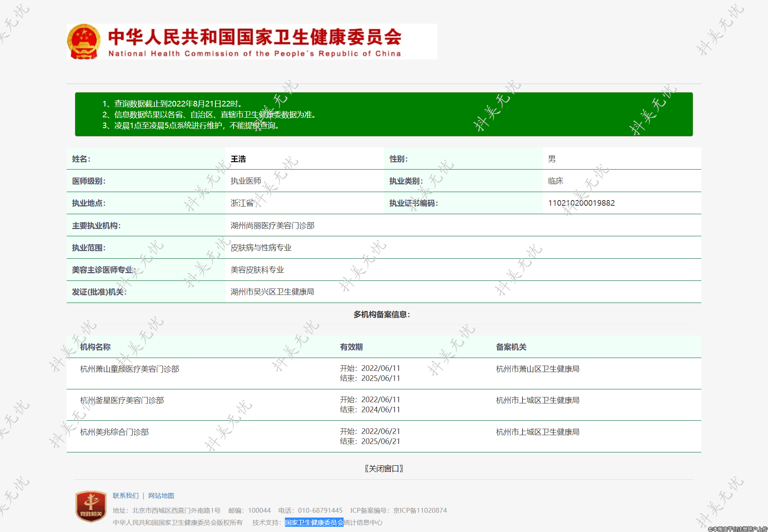Open the 联系我们 contact link
Viewport: 768px width, 532px height.
(125, 495)
